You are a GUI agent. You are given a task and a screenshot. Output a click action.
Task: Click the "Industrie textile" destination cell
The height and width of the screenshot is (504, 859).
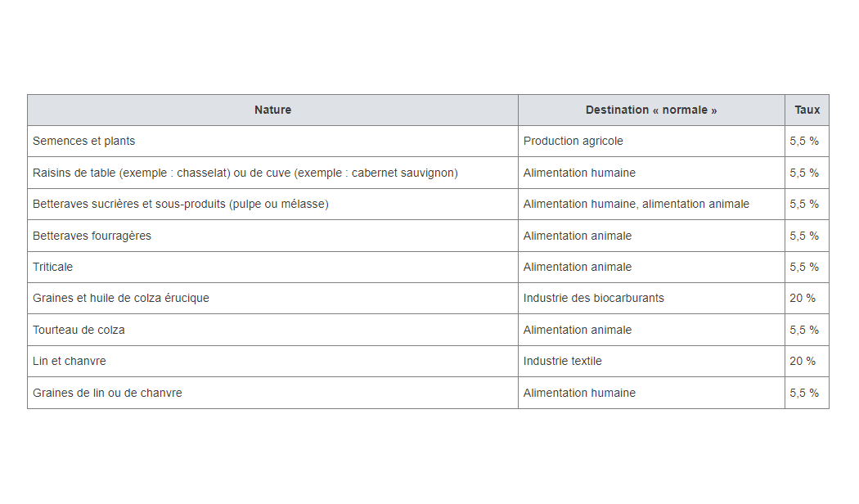[562, 361]
